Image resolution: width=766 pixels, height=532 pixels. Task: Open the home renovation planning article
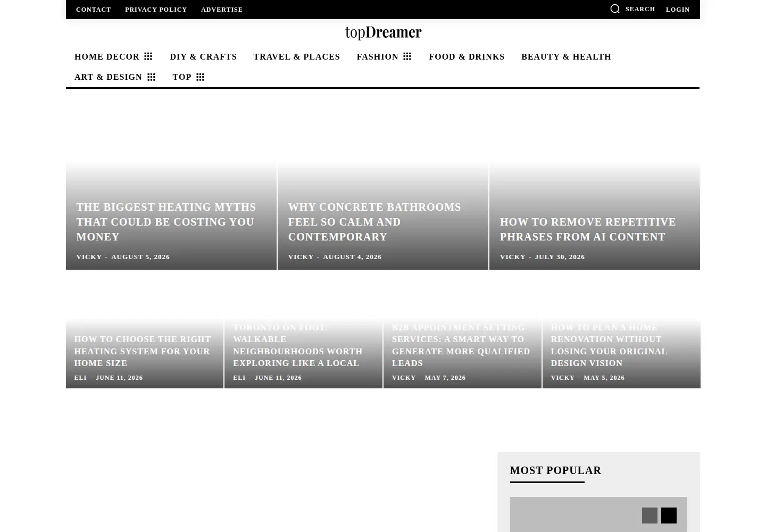[x=609, y=345]
